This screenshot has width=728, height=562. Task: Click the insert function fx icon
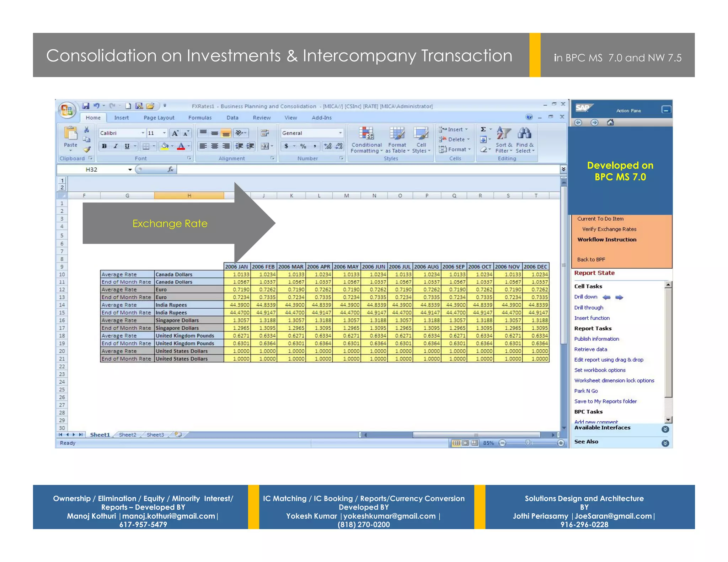tap(170, 169)
